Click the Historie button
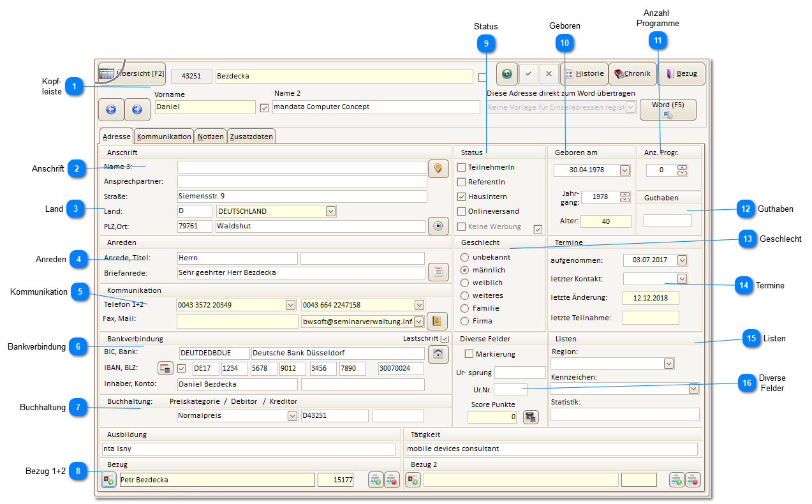Image resolution: width=812 pixels, height=504 pixels. point(584,74)
